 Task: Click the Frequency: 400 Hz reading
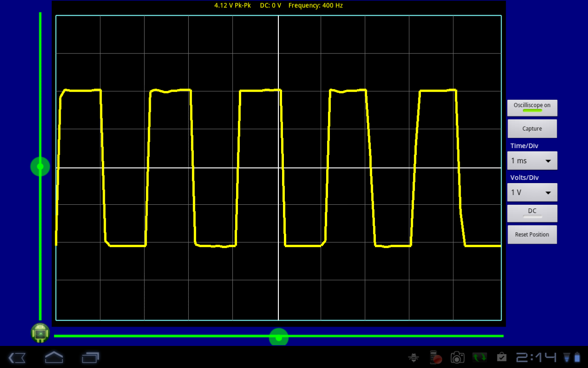(x=316, y=6)
